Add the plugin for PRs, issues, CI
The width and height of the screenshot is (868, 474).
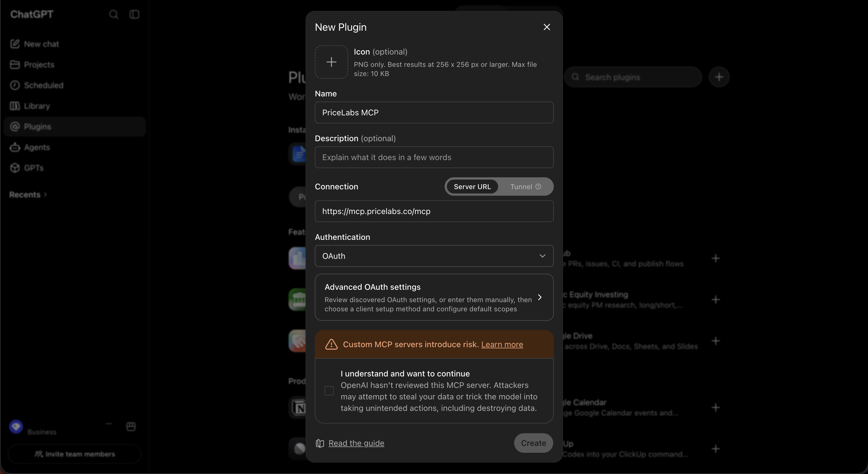tap(716, 258)
